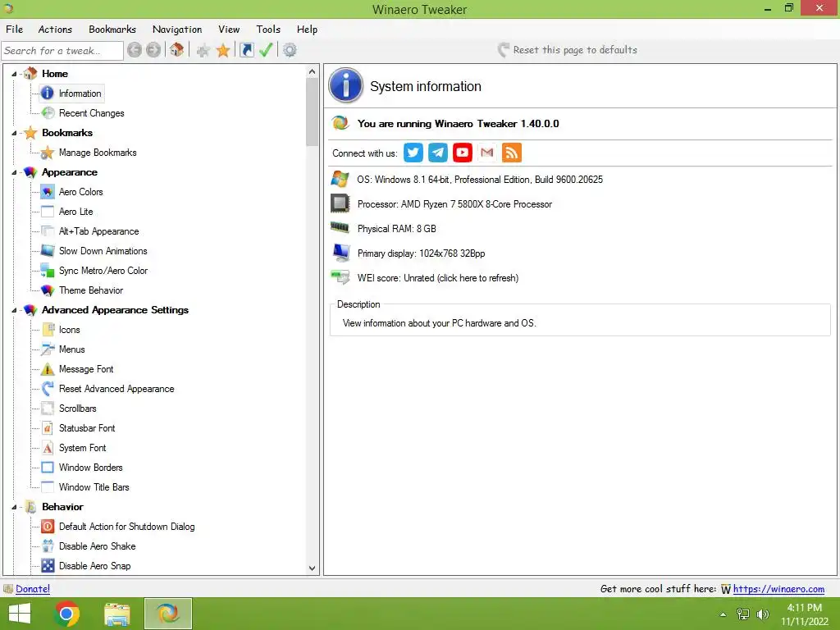The image size is (840, 630).
Task: Click the Windows Start button
Action: [20, 614]
